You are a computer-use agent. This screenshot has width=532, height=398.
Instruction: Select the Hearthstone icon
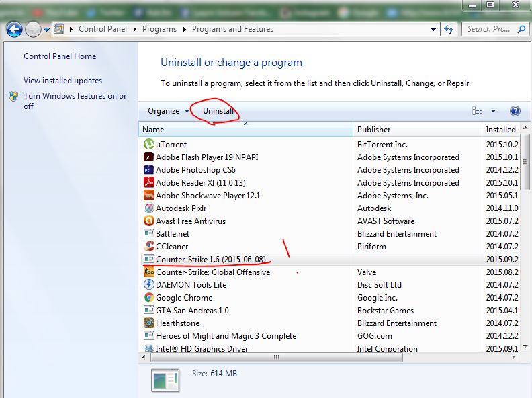pos(148,323)
